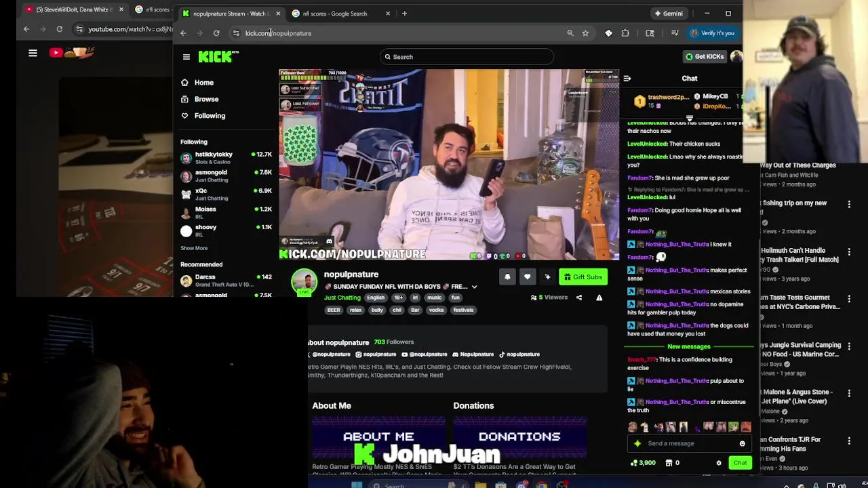
Task: Open YouTube hamburger menu in back window
Action: [x=33, y=53]
